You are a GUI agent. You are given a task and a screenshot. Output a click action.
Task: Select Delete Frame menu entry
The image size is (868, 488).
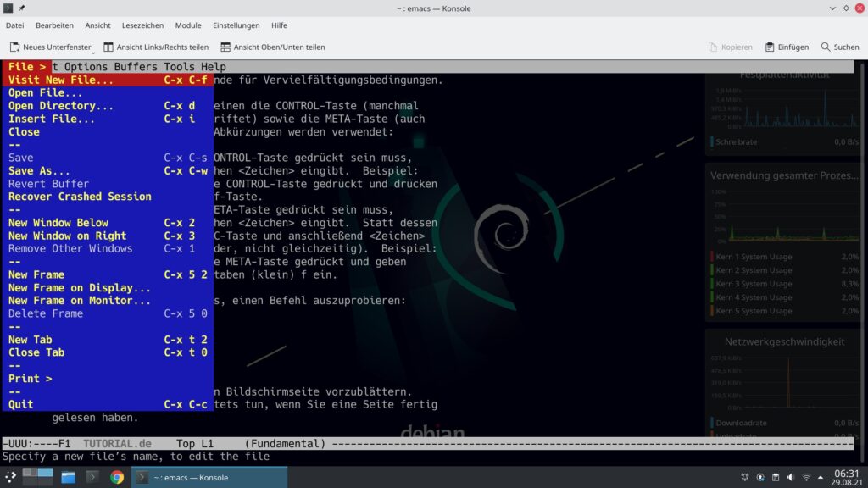[108, 313]
